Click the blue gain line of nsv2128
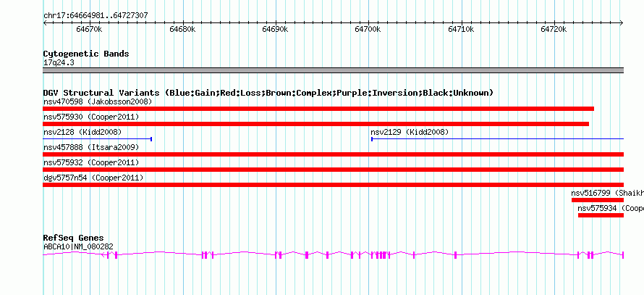This screenshot has height=295, width=644. tap(98, 139)
